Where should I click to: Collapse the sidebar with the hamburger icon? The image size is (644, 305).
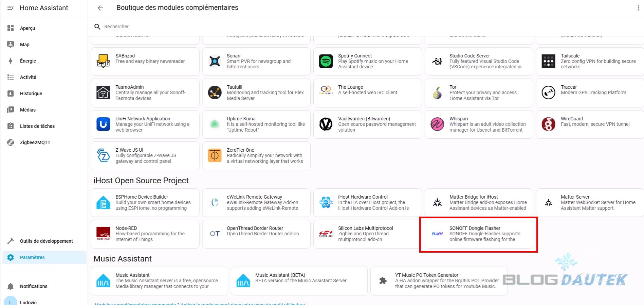[x=11, y=8]
